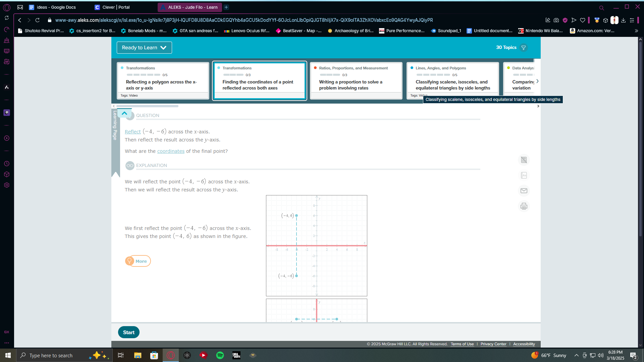This screenshot has width=644, height=362.
Task: Show hidden system tray icons
Action: tap(576, 355)
